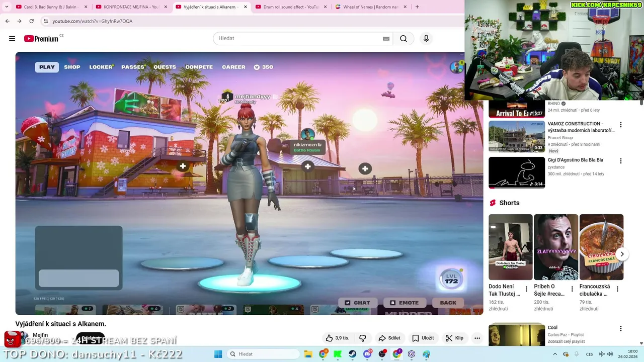Open options for Francouzská cibulačka short
Viewport: 644px width, 362px height.
(617, 289)
